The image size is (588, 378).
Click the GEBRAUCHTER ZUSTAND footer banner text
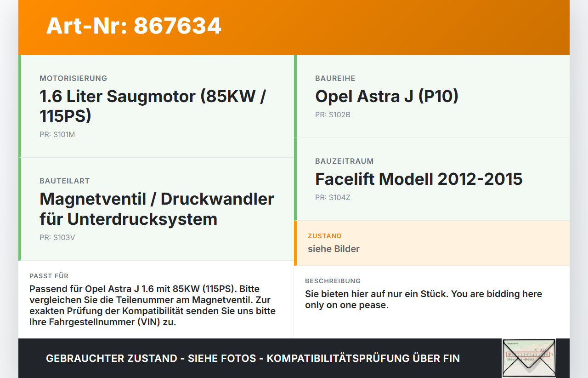pos(253,358)
